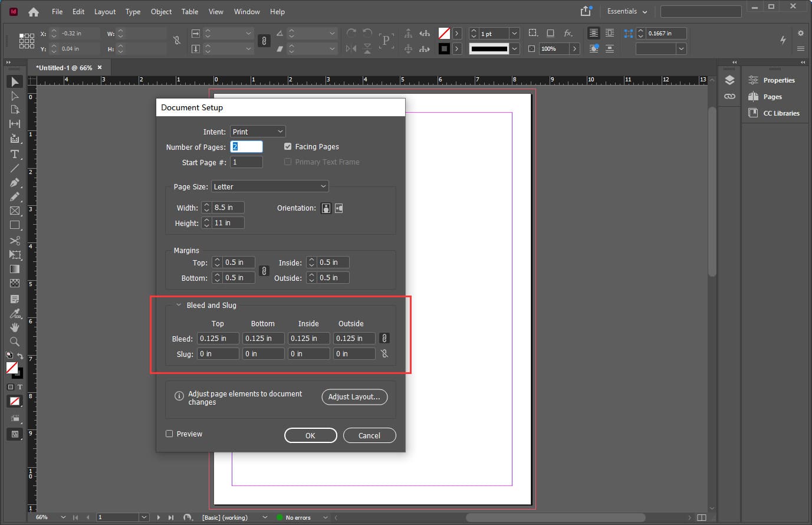The image size is (812, 525).
Task: Click the control bar stroke swatch
Action: coord(444,48)
